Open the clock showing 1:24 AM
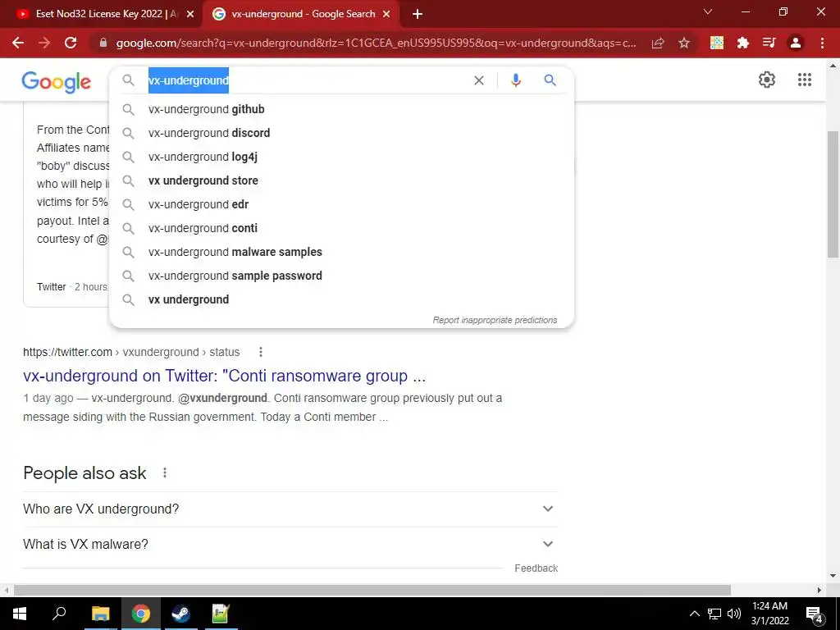Screen dimensions: 840x630 769,614
